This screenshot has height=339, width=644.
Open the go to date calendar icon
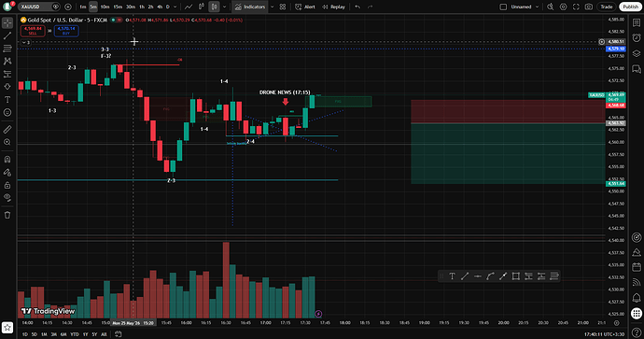tap(119, 334)
